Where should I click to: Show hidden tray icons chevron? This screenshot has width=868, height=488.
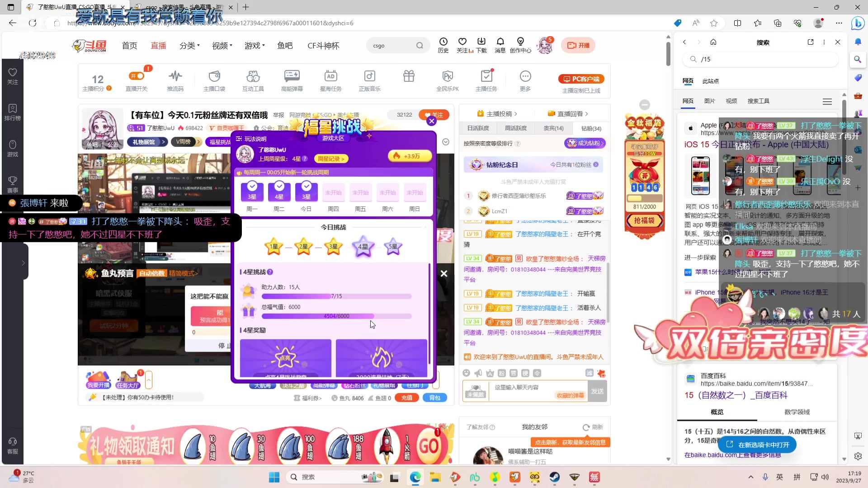[x=751, y=477]
